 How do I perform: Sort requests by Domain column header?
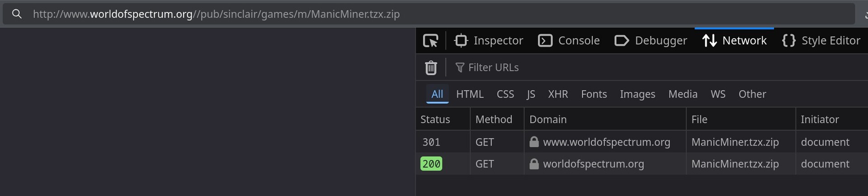click(548, 119)
